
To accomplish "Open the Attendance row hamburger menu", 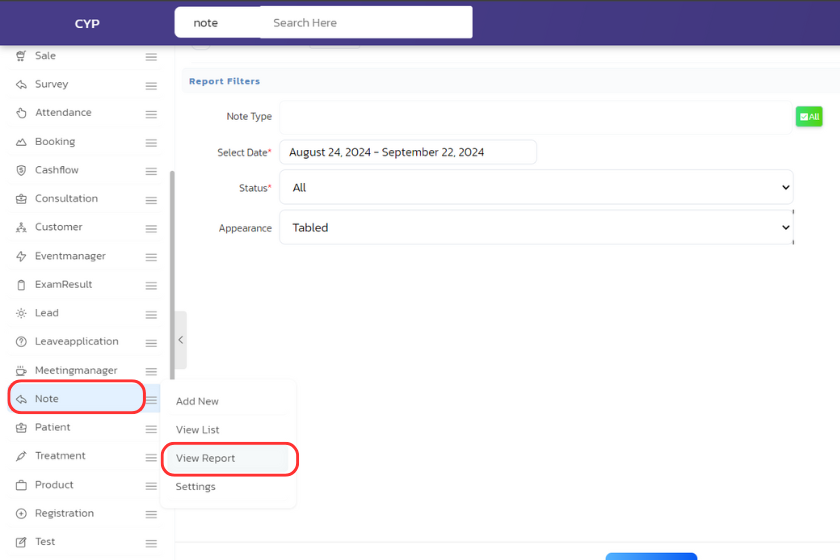I will pyautogui.click(x=151, y=114).
